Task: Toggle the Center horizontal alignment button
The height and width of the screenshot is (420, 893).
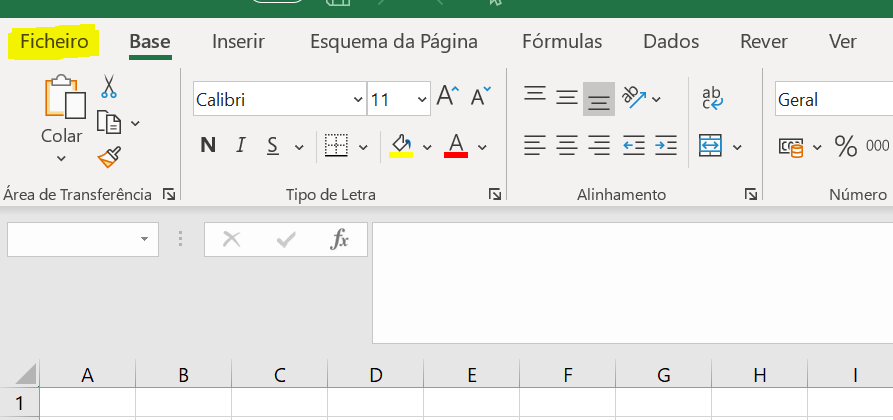Action: (x=566, y=145)
